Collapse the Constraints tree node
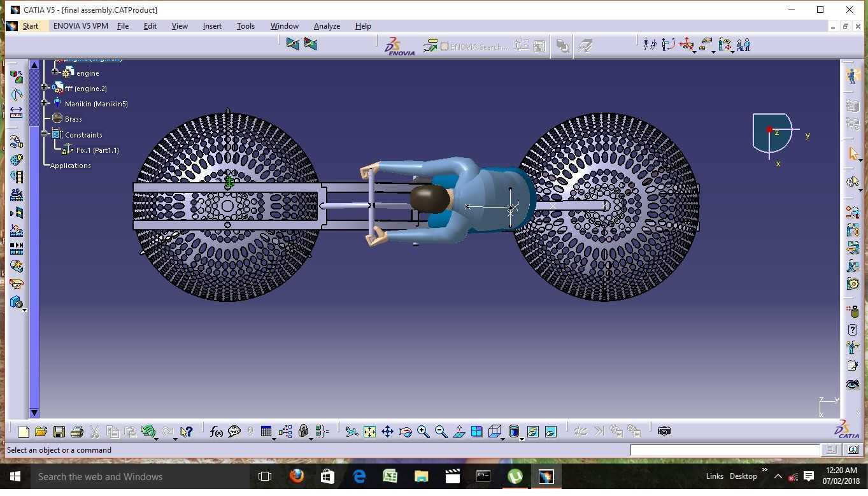 click(45, 134)
